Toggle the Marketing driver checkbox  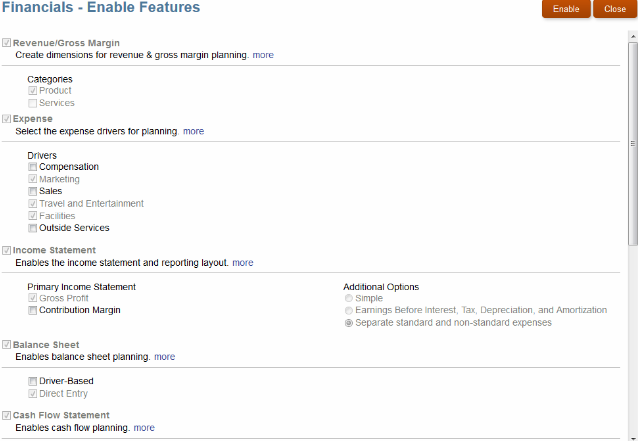point(33,179)
